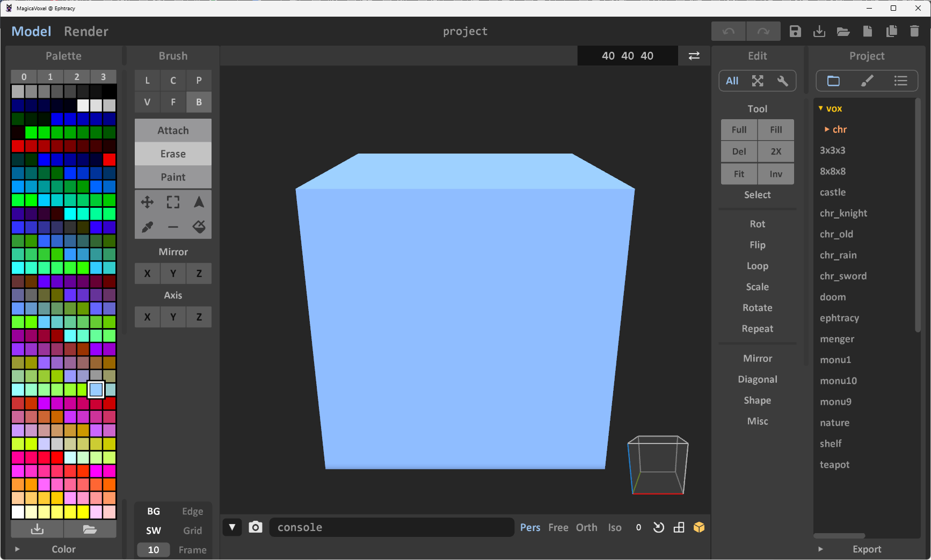The image size is (931, 560).
Task: Pick the white swatch at palette bottom-left
Action: (x=18, y=512)
